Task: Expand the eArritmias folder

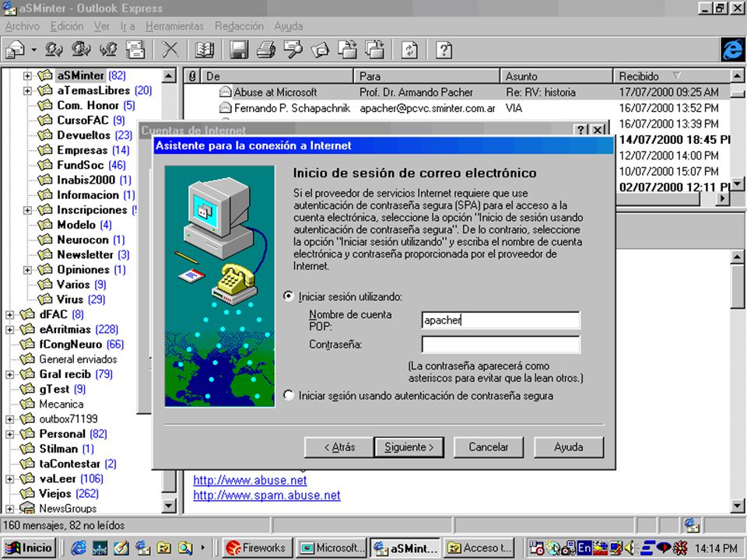Action: pos(9,330)
